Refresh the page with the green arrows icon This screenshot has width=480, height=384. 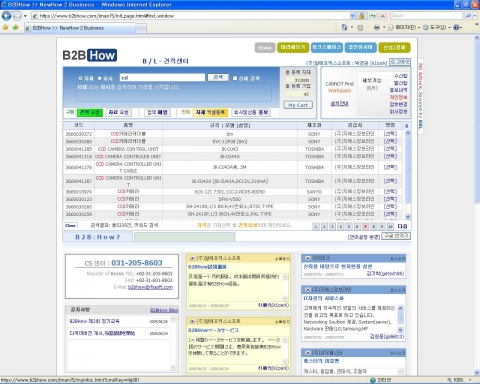tap(373, 16)
